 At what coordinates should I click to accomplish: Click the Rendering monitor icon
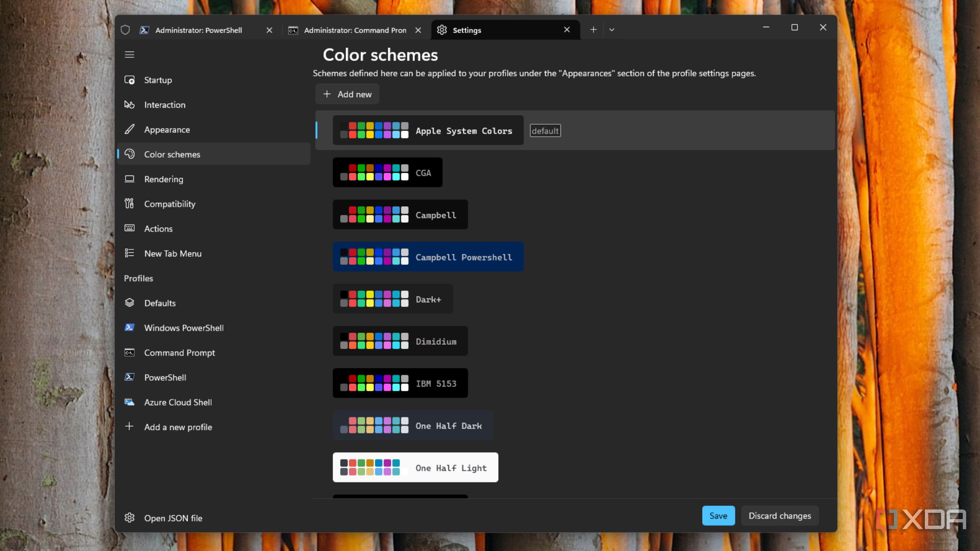pos(129,179)
